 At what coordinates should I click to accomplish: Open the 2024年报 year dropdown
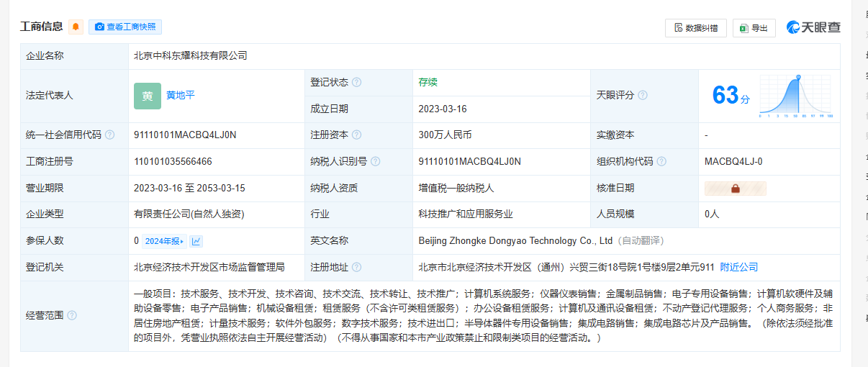[x=164, y=241]
